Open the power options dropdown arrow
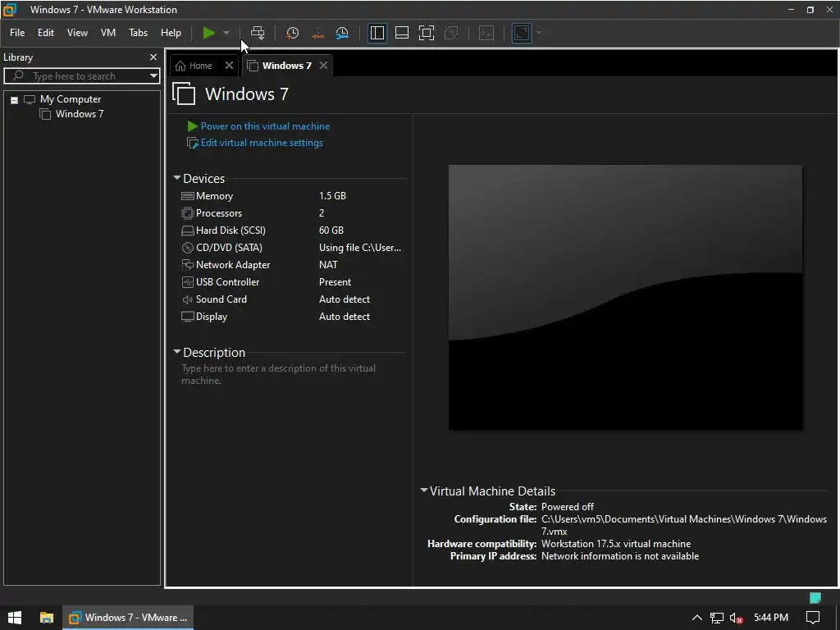Screen dimensions: 840x630 (226, 33)
